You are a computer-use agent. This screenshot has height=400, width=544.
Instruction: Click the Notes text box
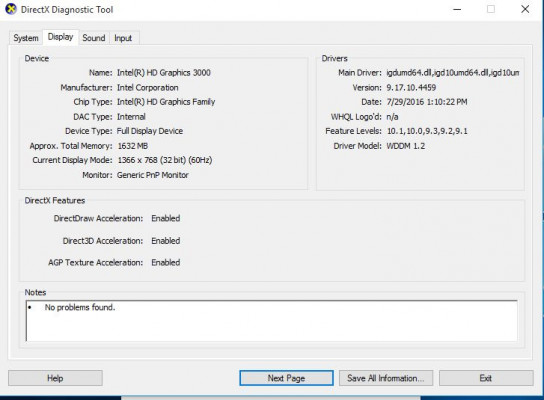[x=271, y=321]
